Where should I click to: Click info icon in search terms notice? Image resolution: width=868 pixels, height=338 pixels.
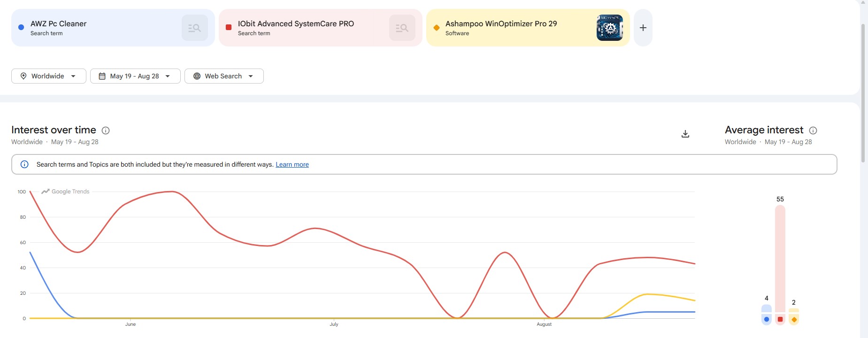[24, 164]
